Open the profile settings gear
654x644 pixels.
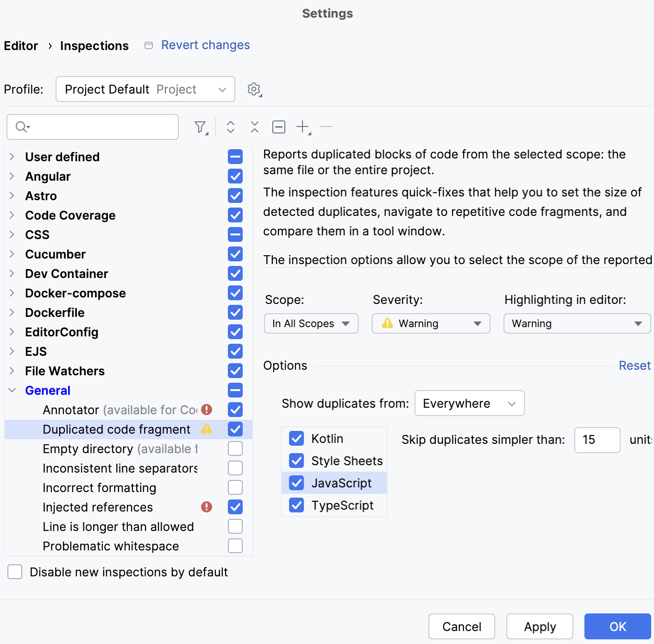click(x=254, y=89)
